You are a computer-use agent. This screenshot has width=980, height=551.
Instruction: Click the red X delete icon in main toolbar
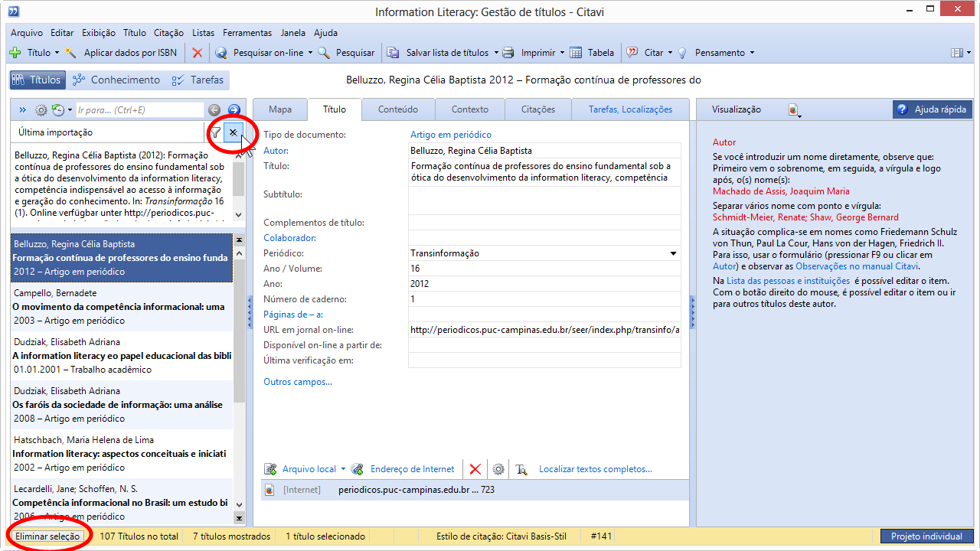198,53
